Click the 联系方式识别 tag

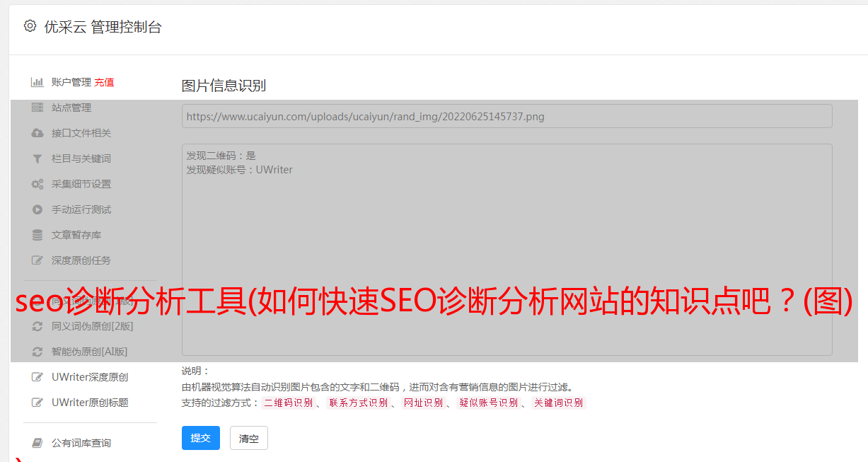coord(358,403)
